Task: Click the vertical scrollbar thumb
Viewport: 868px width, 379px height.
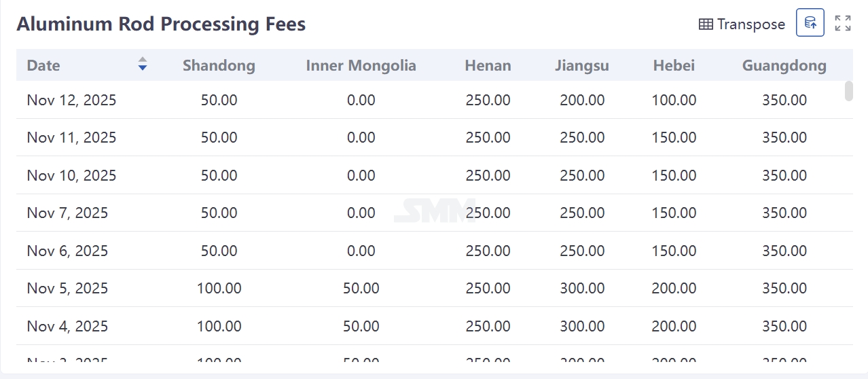Action: [848, 91]
